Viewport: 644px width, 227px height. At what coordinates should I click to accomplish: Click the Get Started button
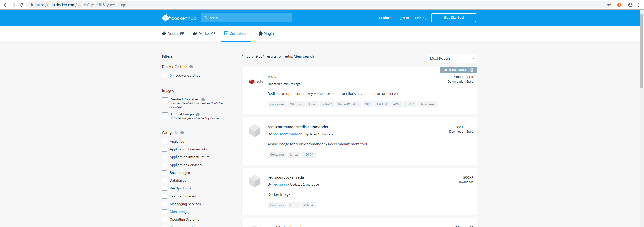coord(454,18)
